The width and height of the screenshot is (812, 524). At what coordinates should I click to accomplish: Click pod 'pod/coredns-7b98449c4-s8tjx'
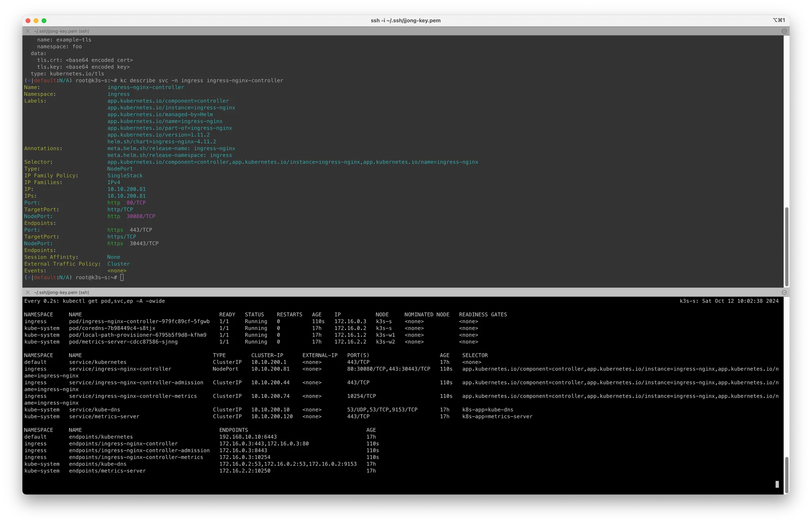click(112, 328)
